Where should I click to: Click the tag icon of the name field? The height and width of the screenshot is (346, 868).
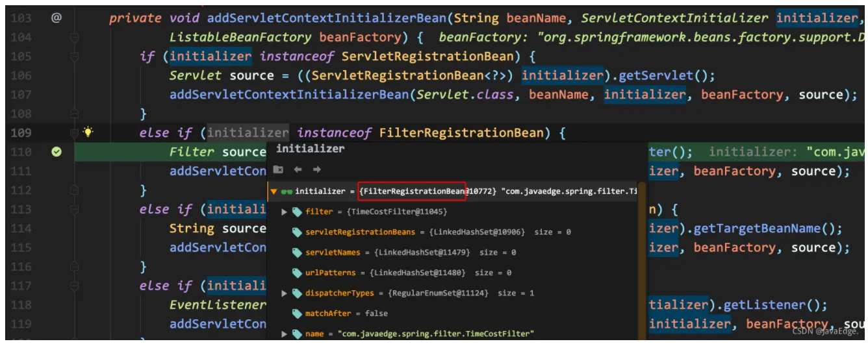point(297,334)
